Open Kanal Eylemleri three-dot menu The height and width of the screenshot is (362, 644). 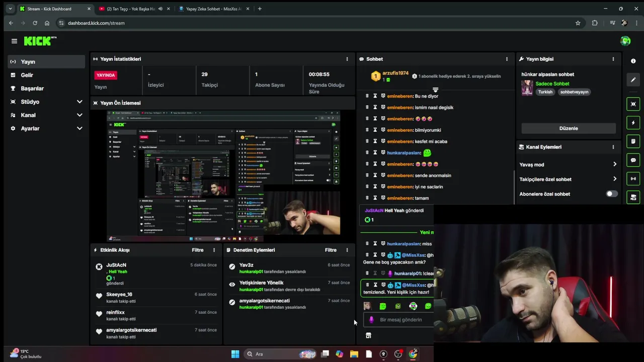[x=613, y=147]
